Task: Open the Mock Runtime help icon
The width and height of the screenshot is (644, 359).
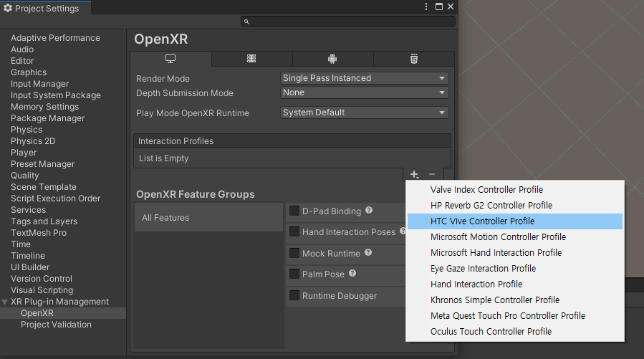Action: [x=368, y=253]
